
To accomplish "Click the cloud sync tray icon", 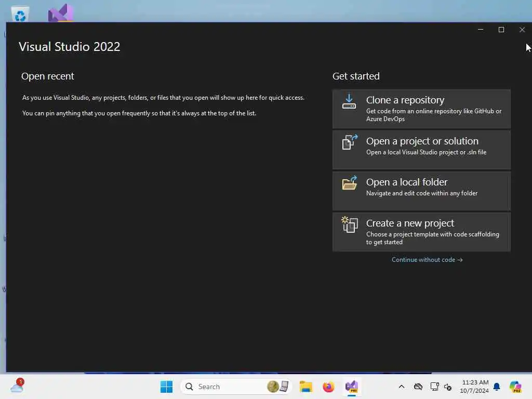I will [x=418, y=387].
